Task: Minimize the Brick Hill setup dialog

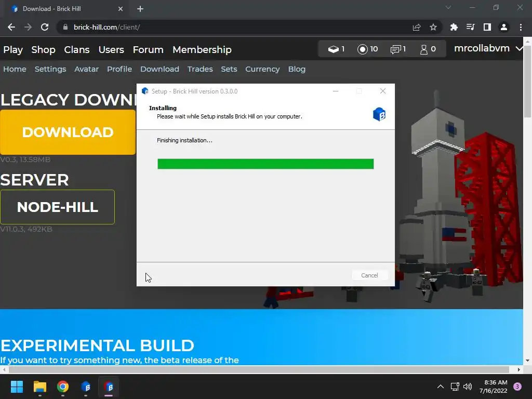Action: tap(336, 91)
